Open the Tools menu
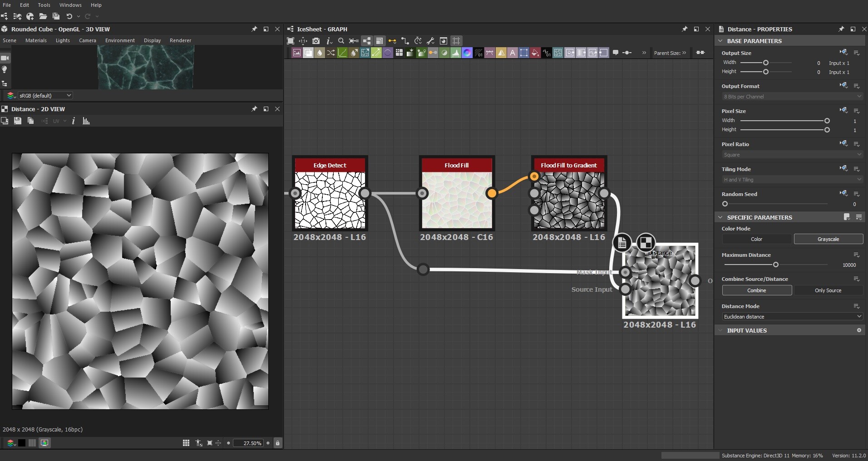 click(44, 5)
